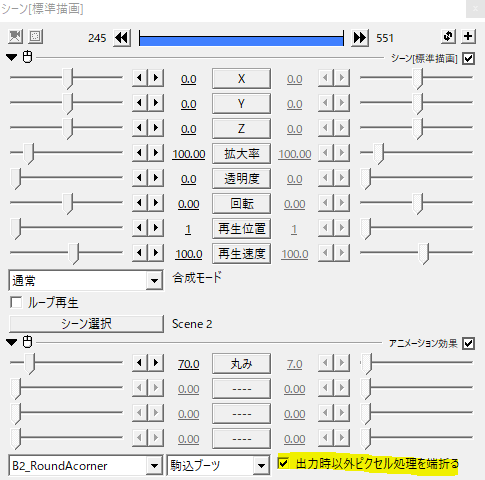
Task: Disable the シーン[標準描画] checkbox
Action: pyautogui.click(x=468, y=59)
